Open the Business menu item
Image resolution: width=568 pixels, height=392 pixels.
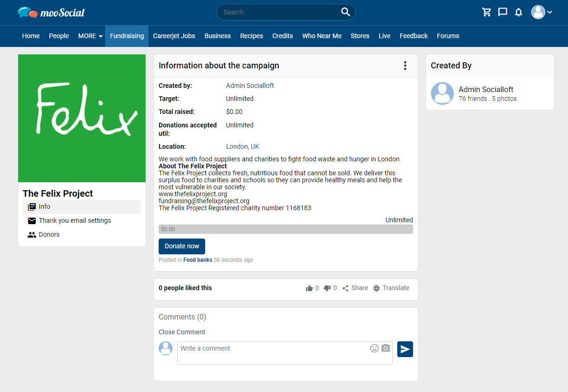[217, 36]
